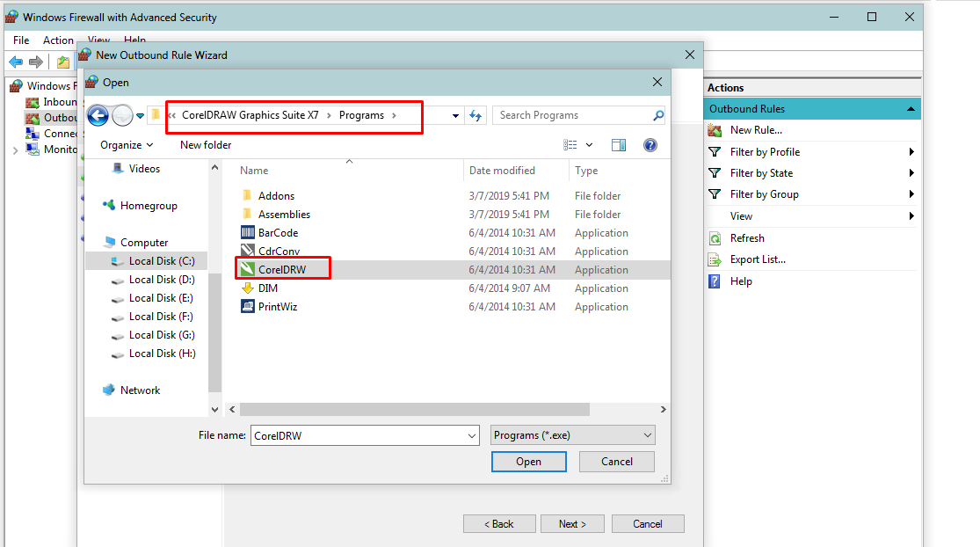Select Local Disk (D:) in the sidebar

pos(163,279)
